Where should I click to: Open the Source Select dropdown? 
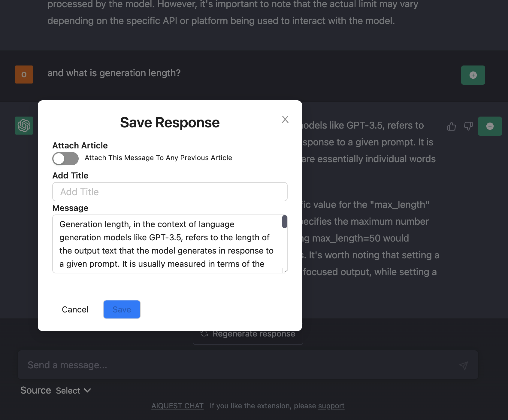[74, 391]
